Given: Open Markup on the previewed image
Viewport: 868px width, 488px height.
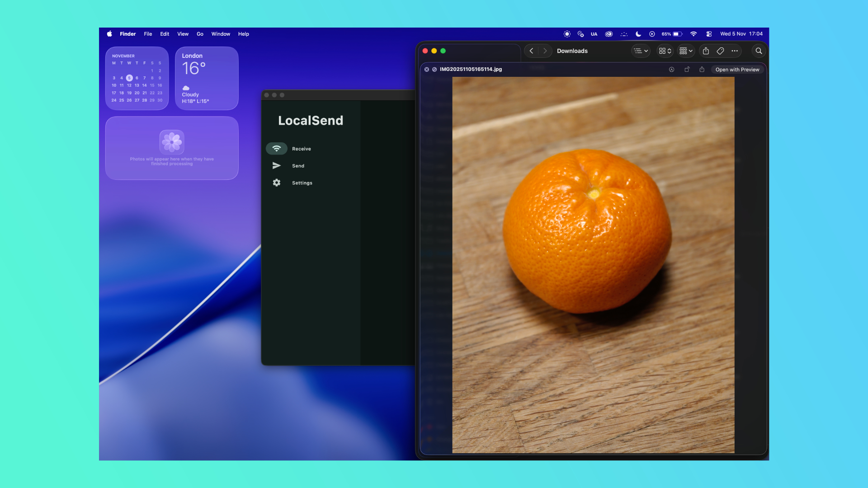Looking at the screenshot, I should pos(672,70).
